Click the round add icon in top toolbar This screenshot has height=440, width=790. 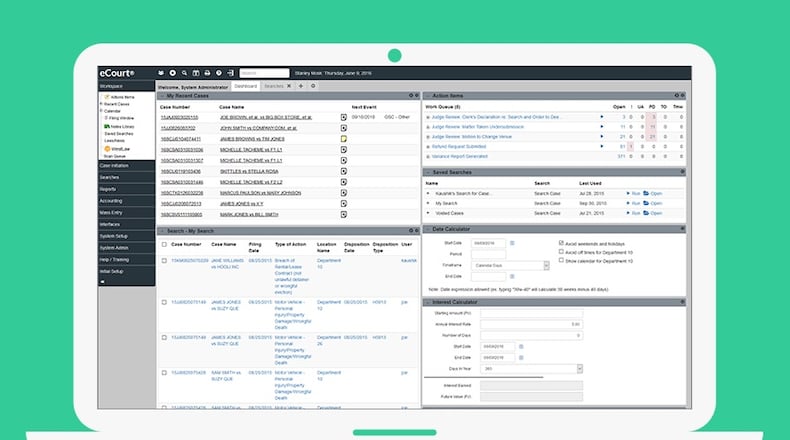coord(173,73)
